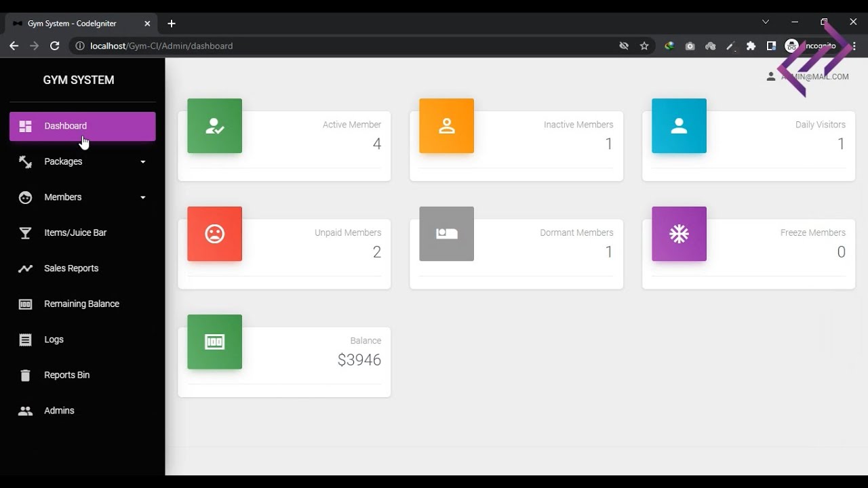Click the Admins people icon
This screenshot has height=488, width=868.
(x=25, y=411)
